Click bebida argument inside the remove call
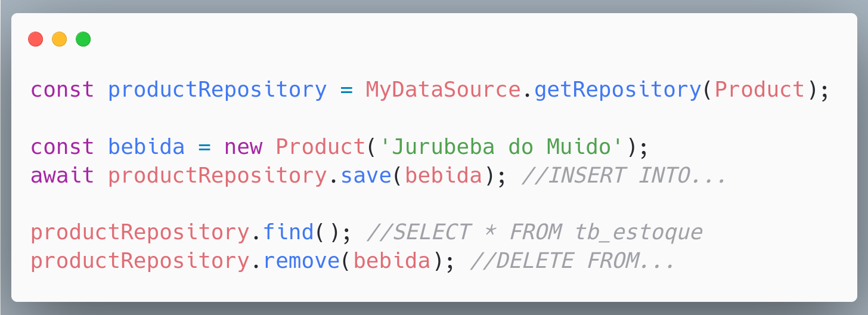This screenshot has height=315, width=868. (x=392, y=261)
